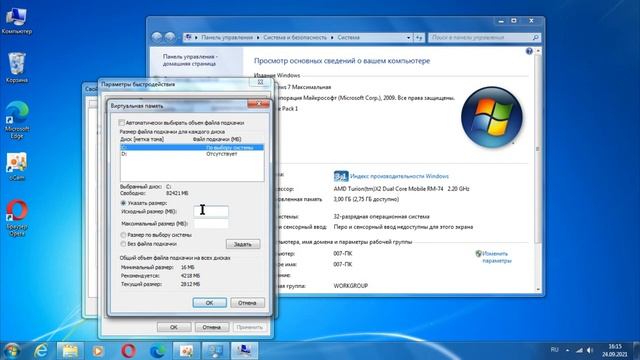Toggle Автоматически выбирать объем файла подкачки checkbox
The image size is (640, 360).
tap(122, 122)
